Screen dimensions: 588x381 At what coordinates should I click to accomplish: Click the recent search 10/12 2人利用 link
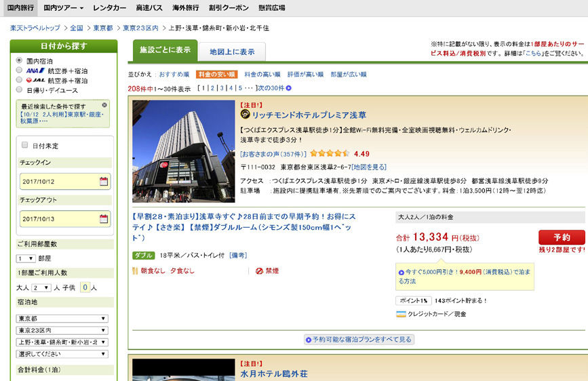[62, 117]
